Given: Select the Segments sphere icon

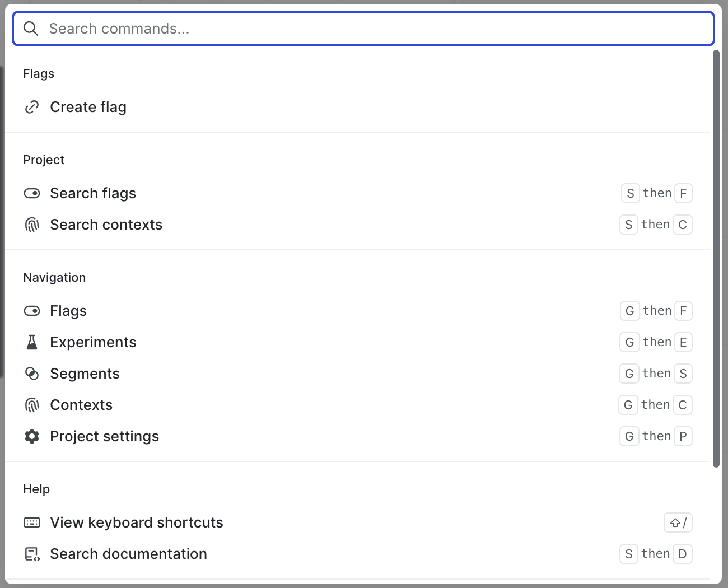Looking at the screenshot, I should [32, 373].
